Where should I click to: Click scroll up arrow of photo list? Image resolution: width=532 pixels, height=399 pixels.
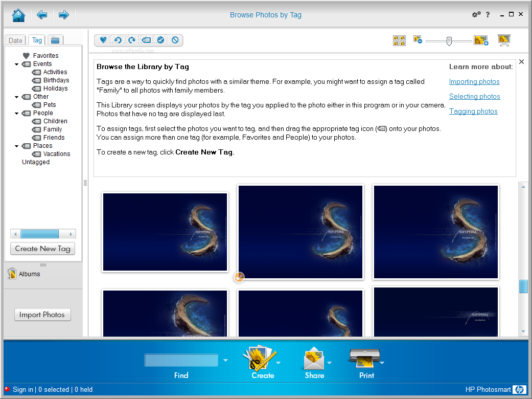click(x=523, y=187)
